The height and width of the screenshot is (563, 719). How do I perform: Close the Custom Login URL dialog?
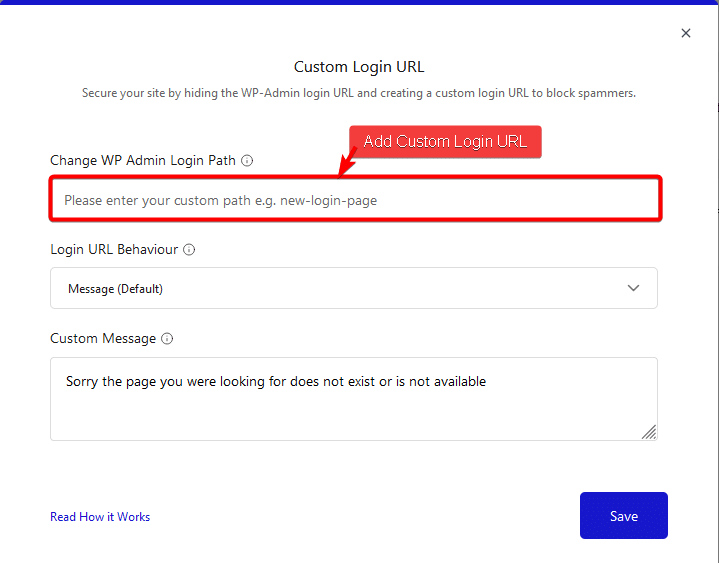pos(686,33)
